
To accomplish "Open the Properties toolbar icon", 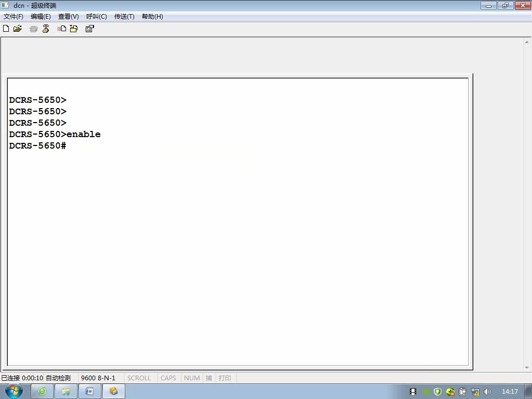I will pos(89,29).
